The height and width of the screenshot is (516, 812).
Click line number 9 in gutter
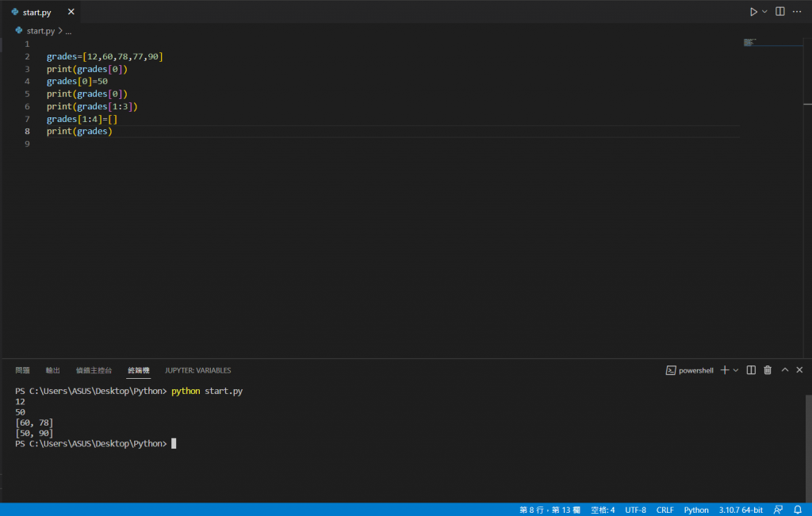point(27,144)
